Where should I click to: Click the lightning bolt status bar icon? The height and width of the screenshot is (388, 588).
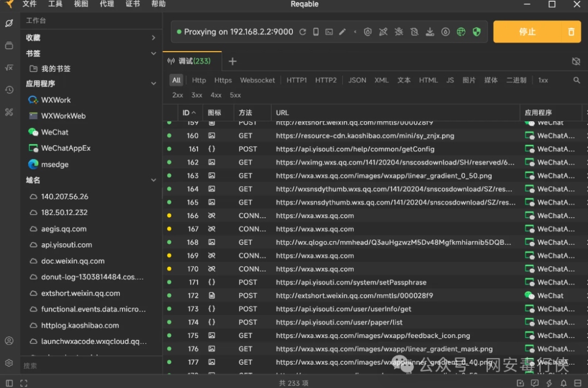coord(549,383)
